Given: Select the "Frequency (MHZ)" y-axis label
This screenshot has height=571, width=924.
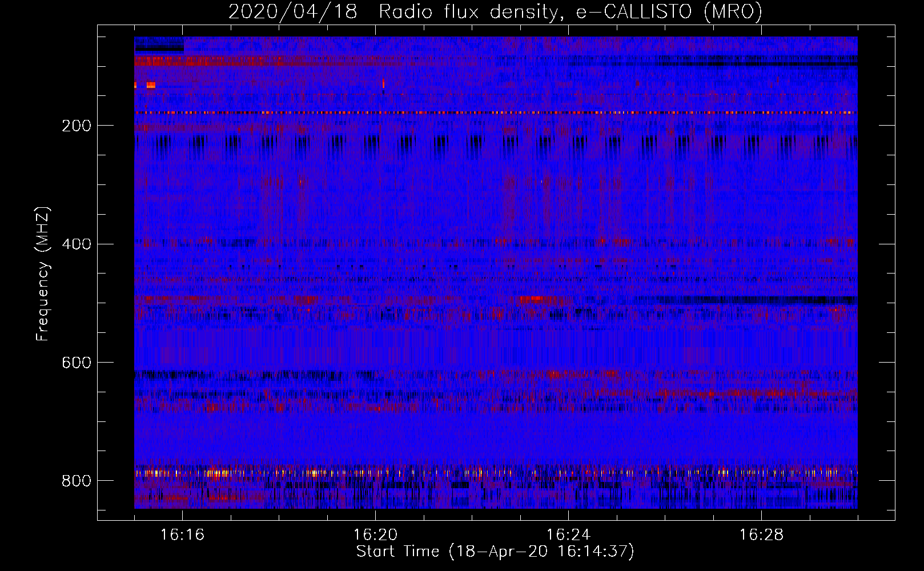Looking at the screenshot, I should [43, 274].
